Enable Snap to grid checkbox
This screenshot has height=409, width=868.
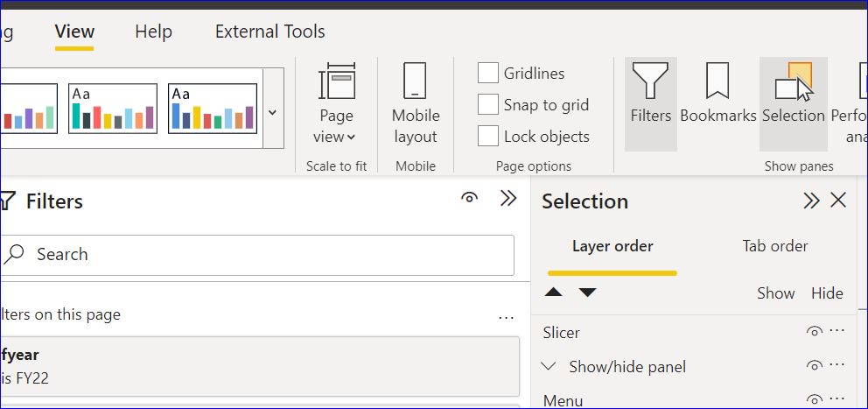coord(487,104)
